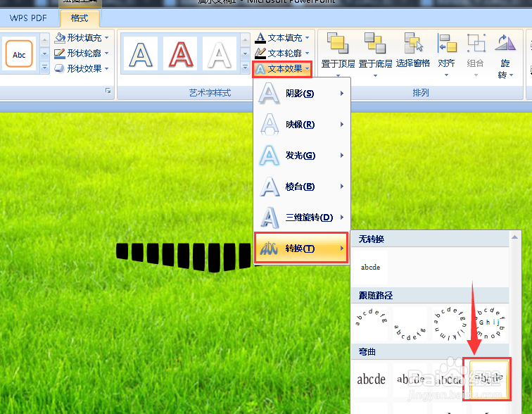Choose the blue outlined A WordArt style

(141, 54)
